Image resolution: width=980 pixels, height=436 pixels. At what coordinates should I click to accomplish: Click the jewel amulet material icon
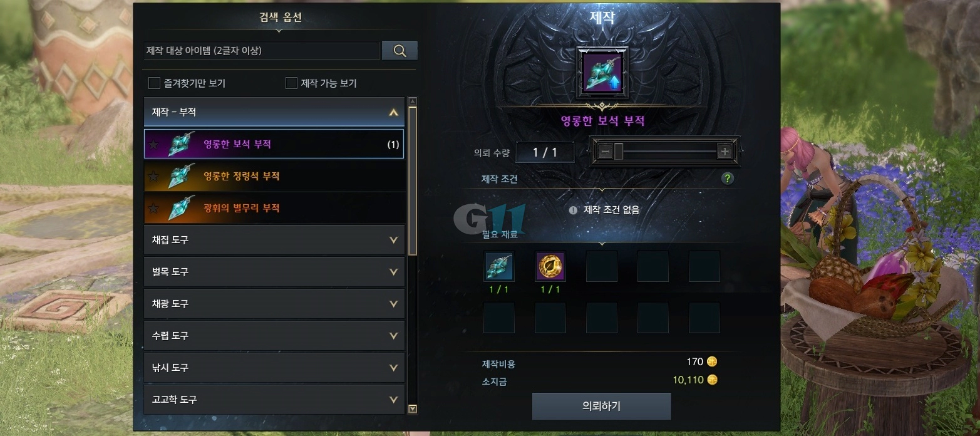(499, 267)
